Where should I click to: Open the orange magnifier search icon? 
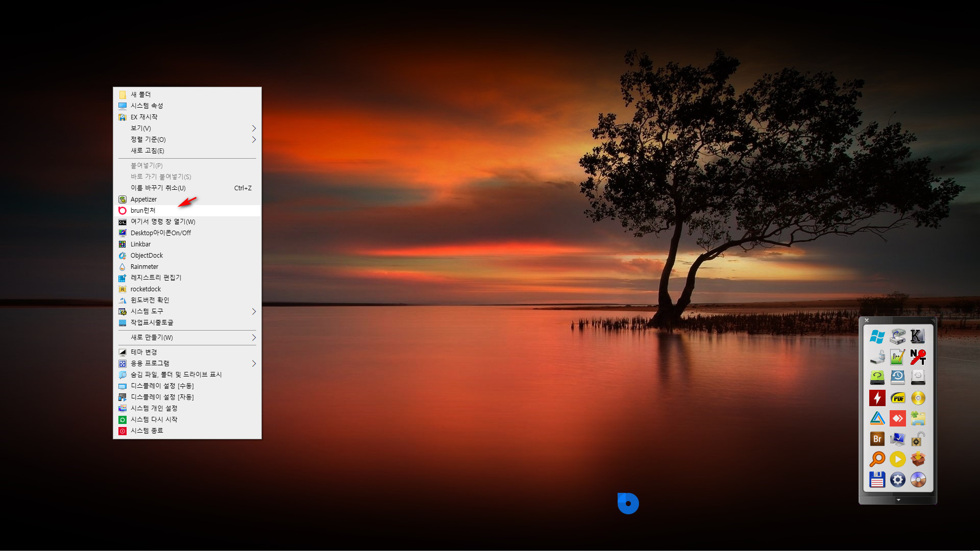877,459
